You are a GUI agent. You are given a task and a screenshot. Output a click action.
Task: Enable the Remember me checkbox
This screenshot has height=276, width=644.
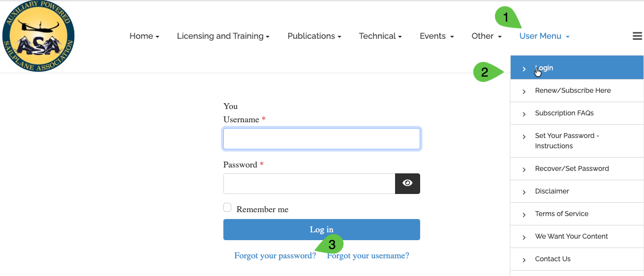pyautogui.click(x=227, y=208)
